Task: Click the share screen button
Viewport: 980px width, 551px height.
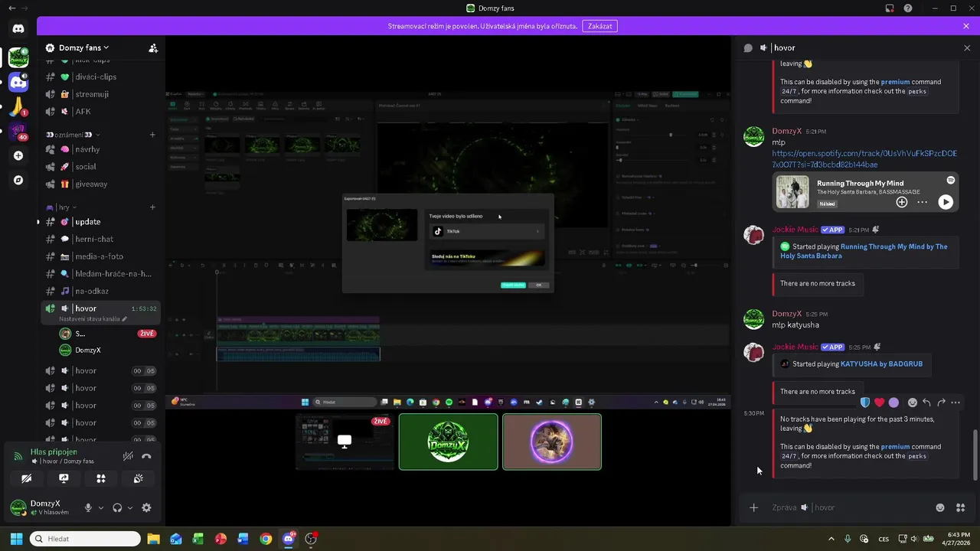Action: coord(64,478)
